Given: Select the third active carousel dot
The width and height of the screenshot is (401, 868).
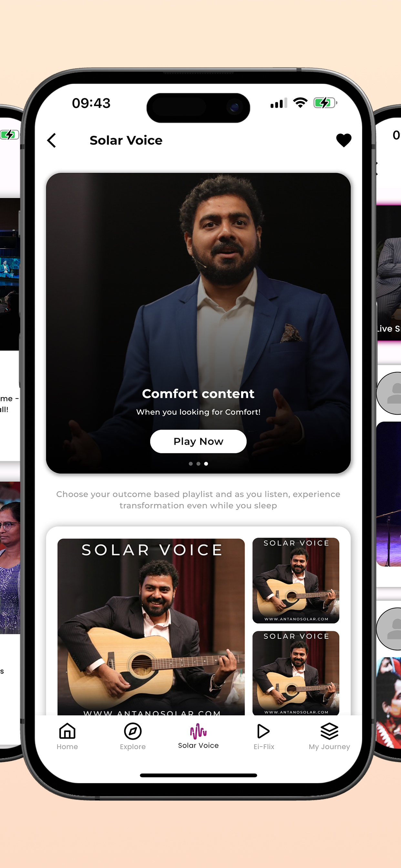Looking at the screenshot, I should point(206,464).
